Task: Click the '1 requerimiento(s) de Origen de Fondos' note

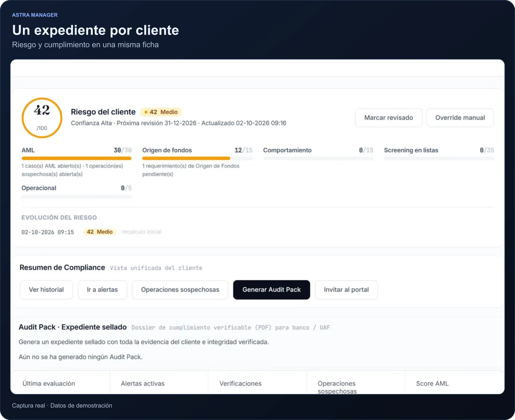Action: tap(191, 170)
